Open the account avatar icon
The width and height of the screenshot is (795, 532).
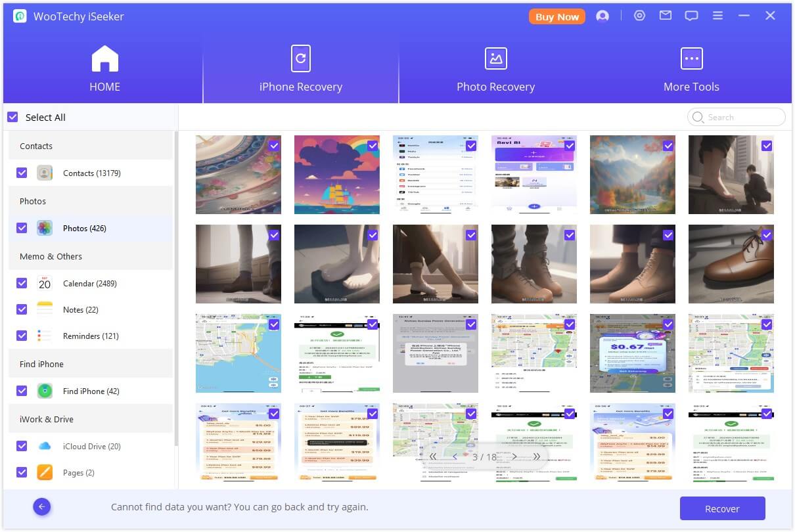click(603, 15)
